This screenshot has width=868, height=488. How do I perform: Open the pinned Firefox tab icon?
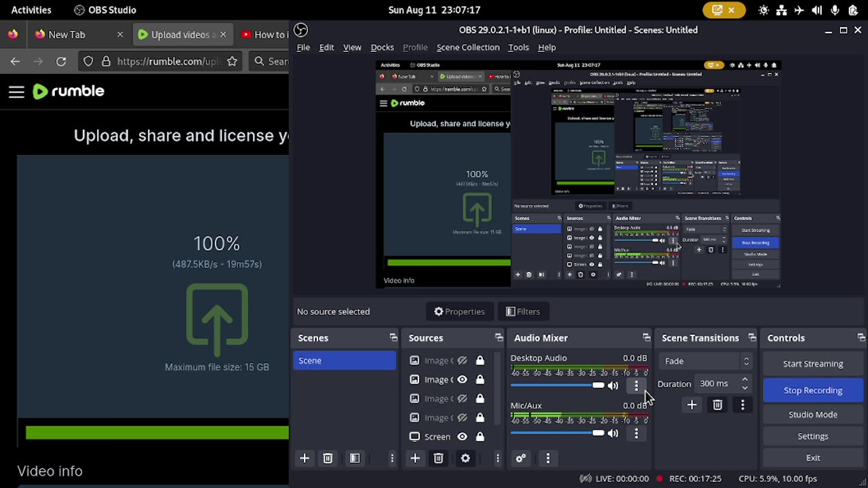(x=12, y=34)
